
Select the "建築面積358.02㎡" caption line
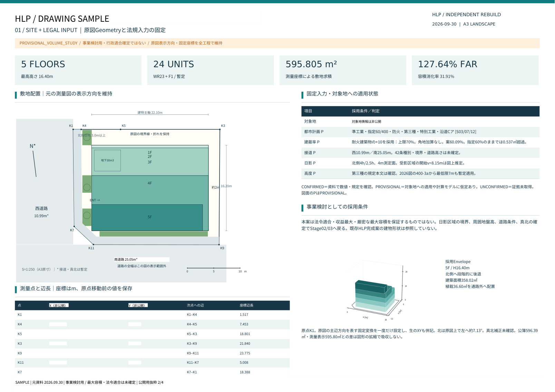tap(461, 280)
